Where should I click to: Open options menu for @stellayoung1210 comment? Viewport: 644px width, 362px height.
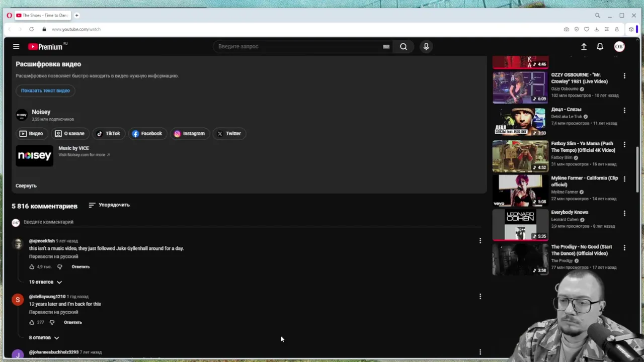pyautogui.click(x=480, y=297)
